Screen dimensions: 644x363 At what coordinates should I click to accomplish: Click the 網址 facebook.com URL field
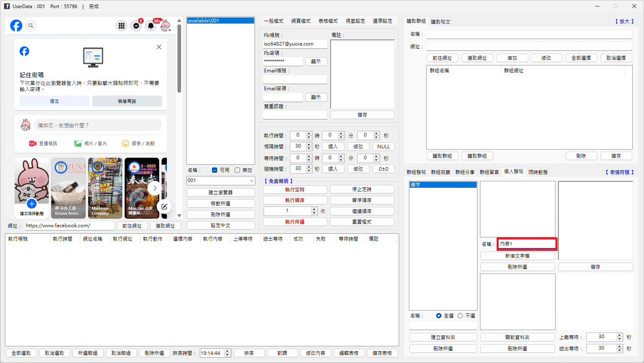coord(70,226)
